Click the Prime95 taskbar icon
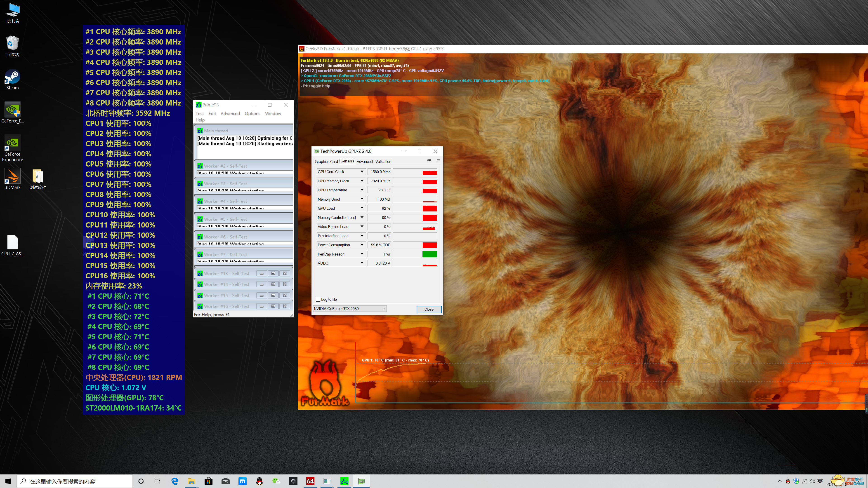 (344, 481)
